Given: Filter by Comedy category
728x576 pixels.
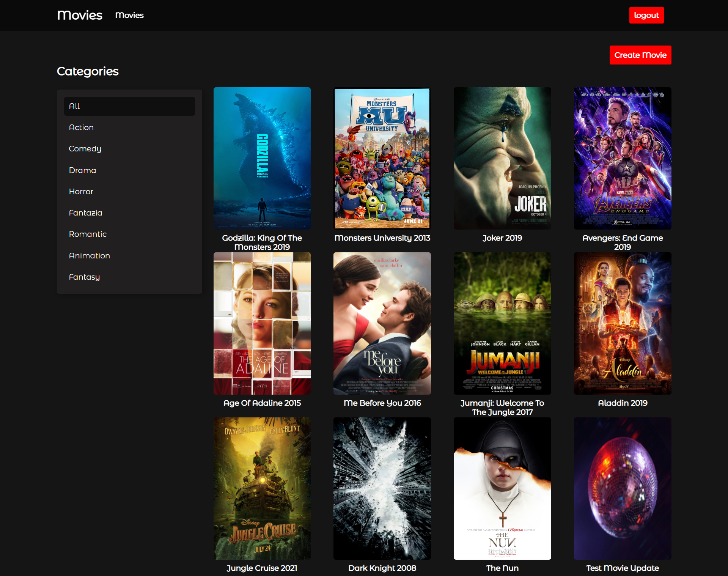Looking at the screenshot, I should 129,149.
